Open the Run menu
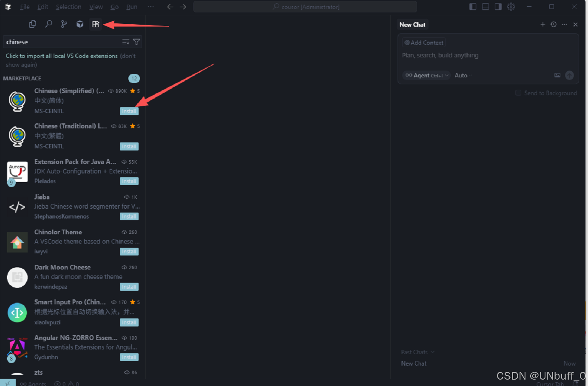Viewport: 588px width, 386px height. pos(132,7)
